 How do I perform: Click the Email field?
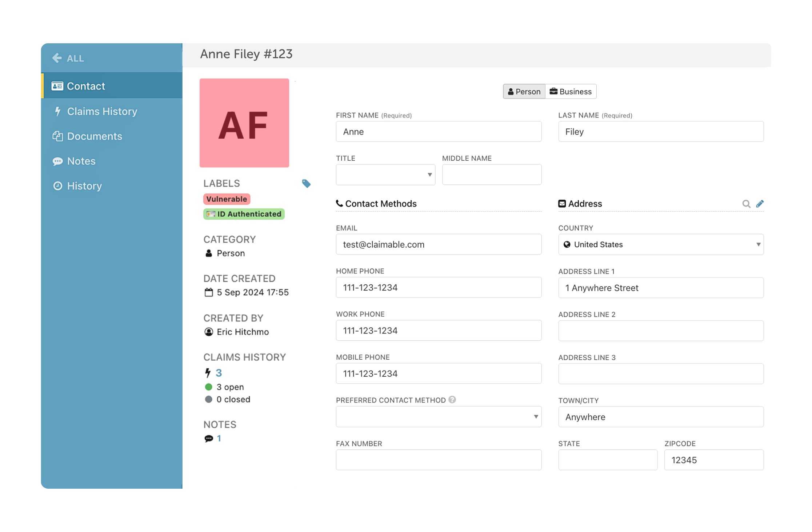439,244
